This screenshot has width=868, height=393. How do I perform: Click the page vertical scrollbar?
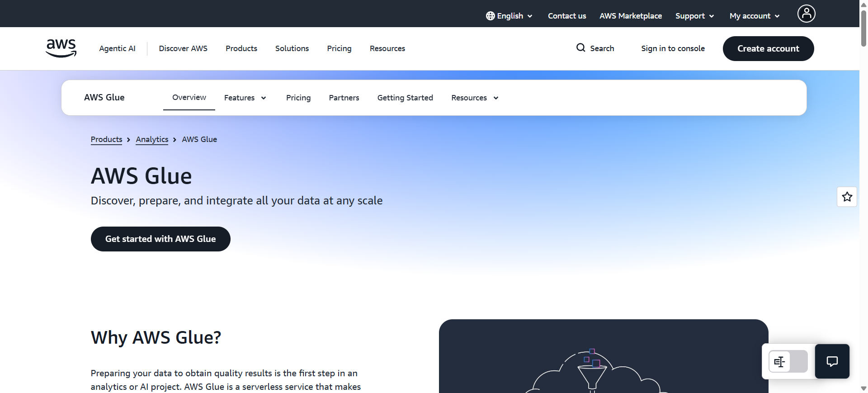tap(863, 196)
